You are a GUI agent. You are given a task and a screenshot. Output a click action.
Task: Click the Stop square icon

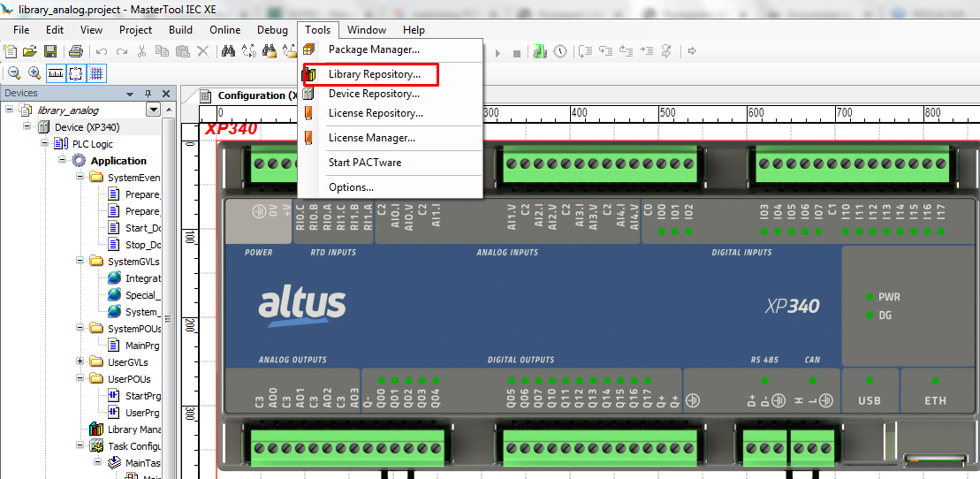tap(517, 53)
